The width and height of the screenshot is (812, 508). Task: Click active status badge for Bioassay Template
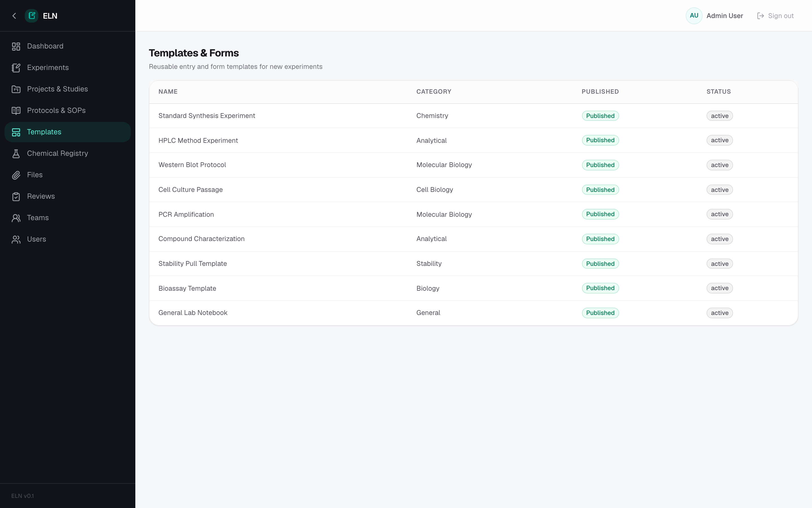[720, 288]
